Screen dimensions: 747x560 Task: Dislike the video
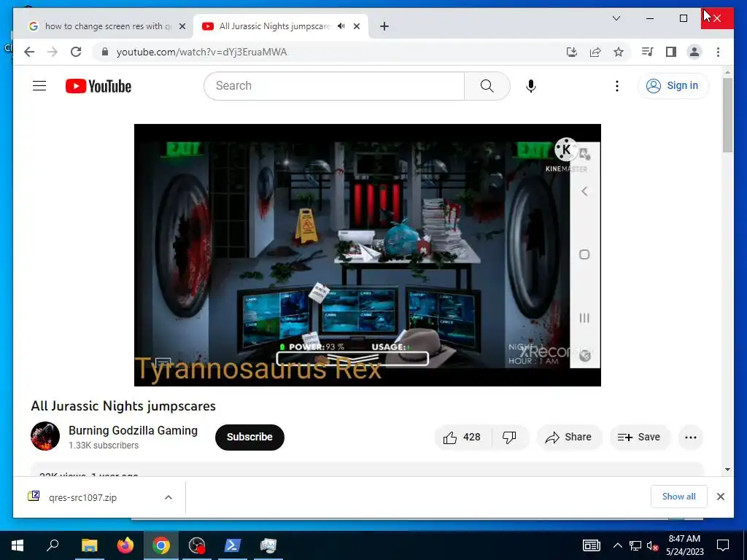tap(510, 437)
